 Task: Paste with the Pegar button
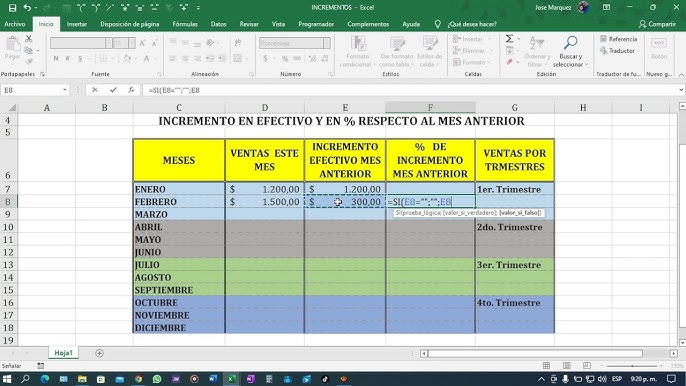tap(13, 49)
